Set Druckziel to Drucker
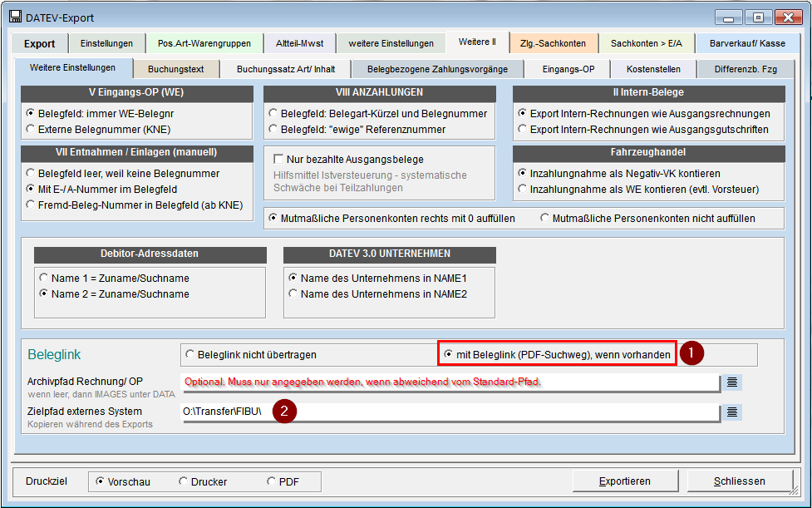The image size is (812, 508). (203, 481)
